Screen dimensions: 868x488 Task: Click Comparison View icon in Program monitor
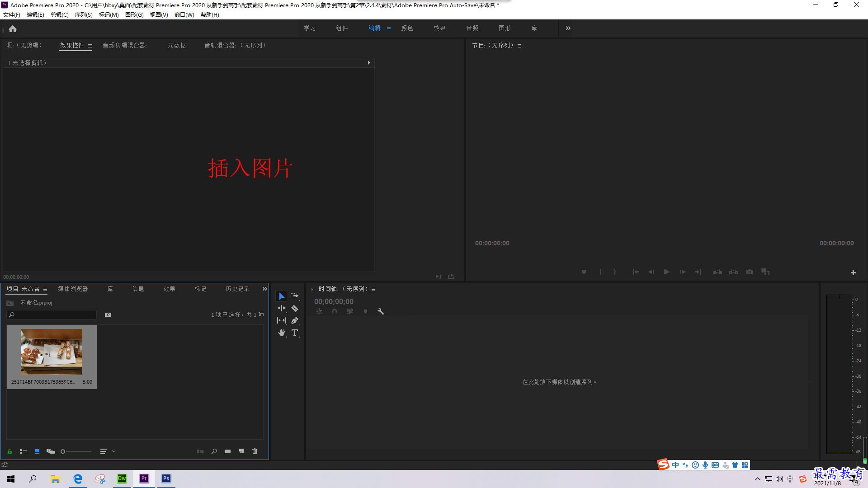tap(765, 272)
